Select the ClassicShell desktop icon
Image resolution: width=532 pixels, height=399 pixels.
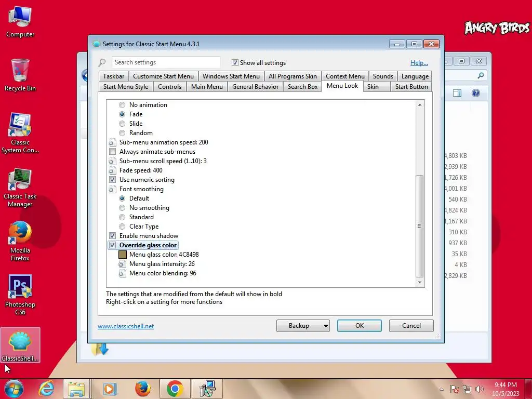[x=20, y=345]
